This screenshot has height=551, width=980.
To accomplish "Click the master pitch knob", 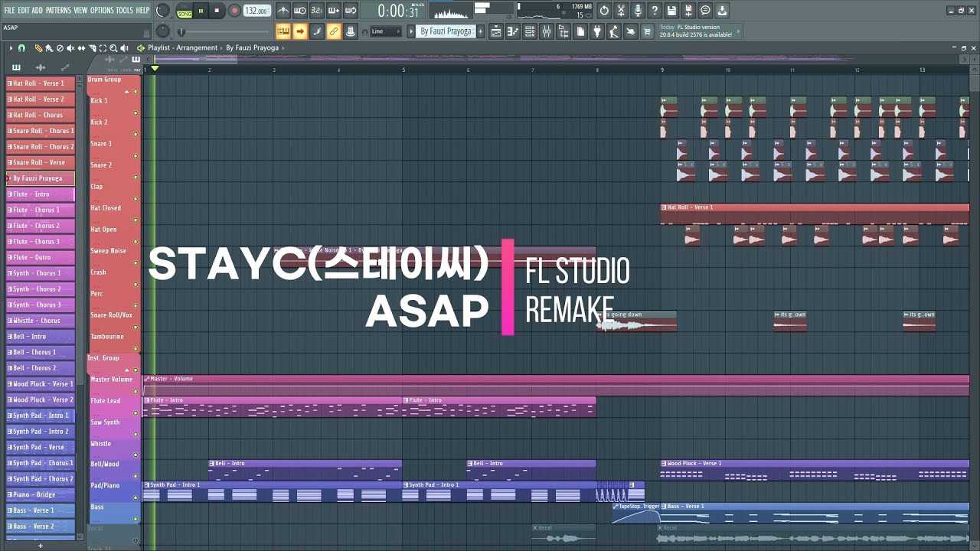I will click(x=162, y=31).
